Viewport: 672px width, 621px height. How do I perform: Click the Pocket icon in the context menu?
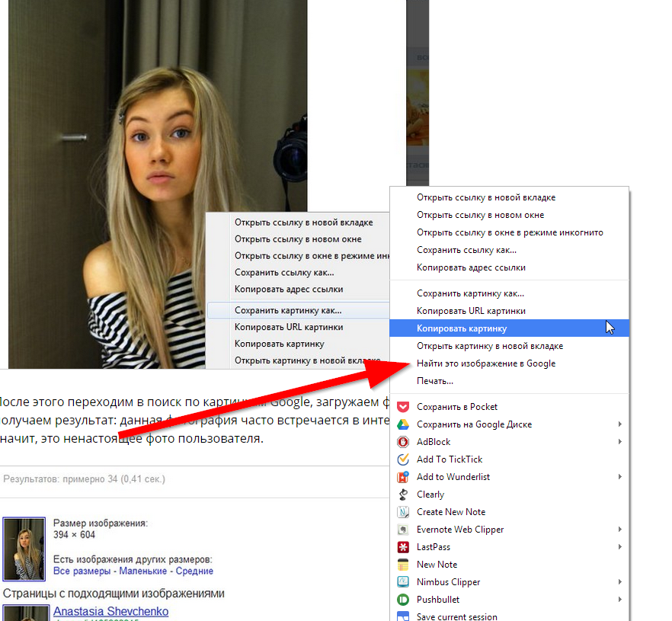click(x=403, y=407)
